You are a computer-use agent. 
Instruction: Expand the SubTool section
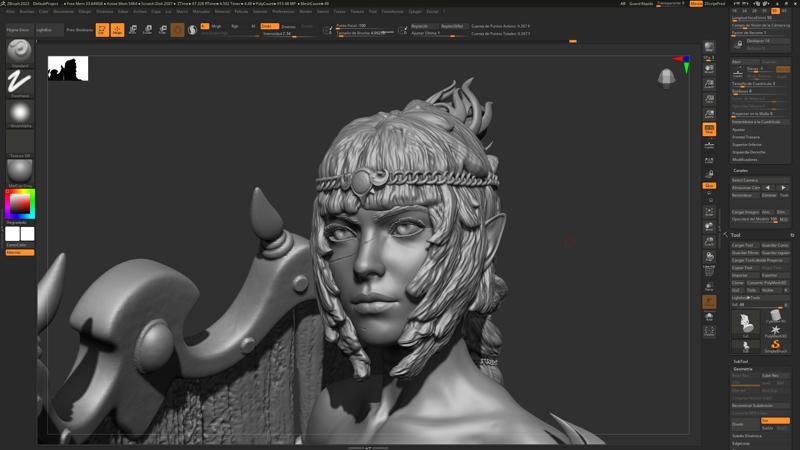741,361
